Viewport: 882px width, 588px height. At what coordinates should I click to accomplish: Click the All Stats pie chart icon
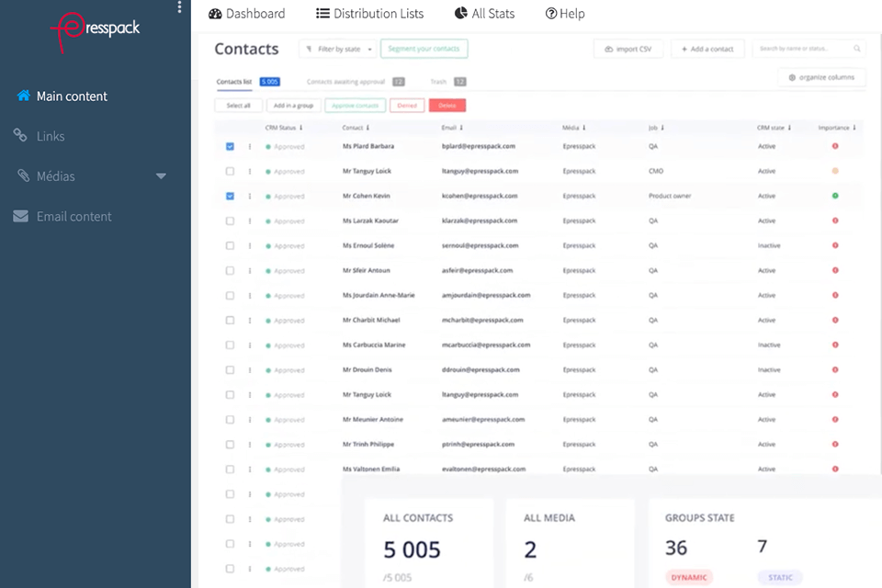(x=460, y=13)
